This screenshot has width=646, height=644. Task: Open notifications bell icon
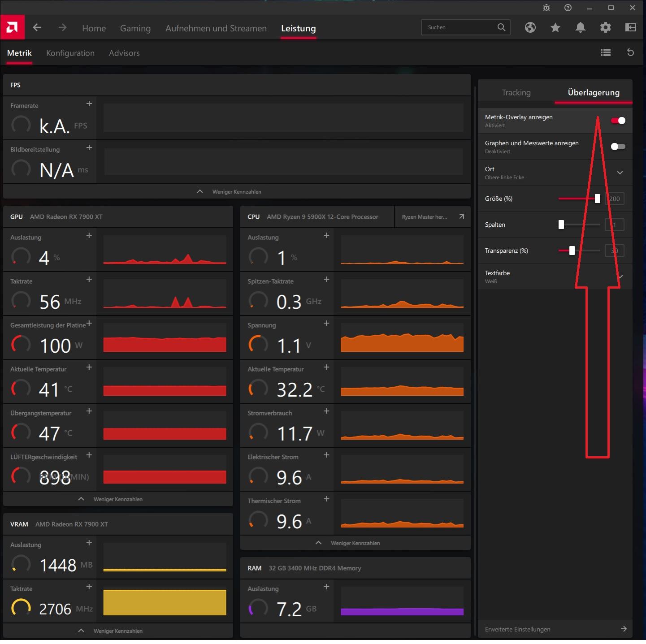581,28
